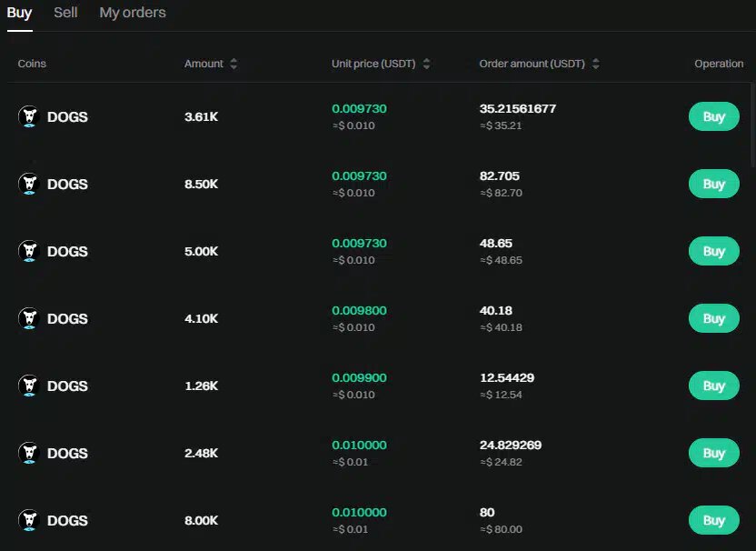The height and width of the screenshot is (551, 756).
Task: Click the DOGS coin icon in the 8.50K row
Action: pyautogui.click(x=29, y=184)
